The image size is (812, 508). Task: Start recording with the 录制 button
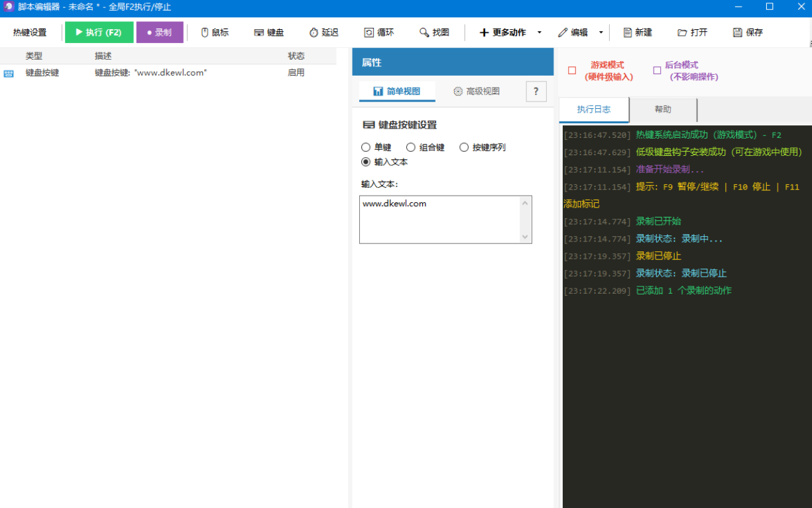point(160,32)
